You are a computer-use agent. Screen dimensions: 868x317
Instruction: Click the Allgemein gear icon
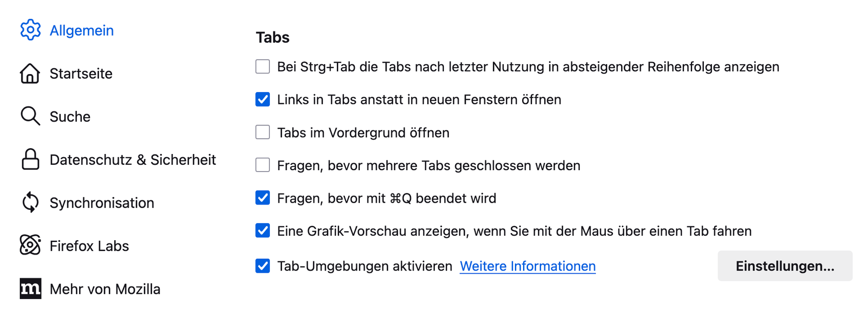click(x=30, y=30)
